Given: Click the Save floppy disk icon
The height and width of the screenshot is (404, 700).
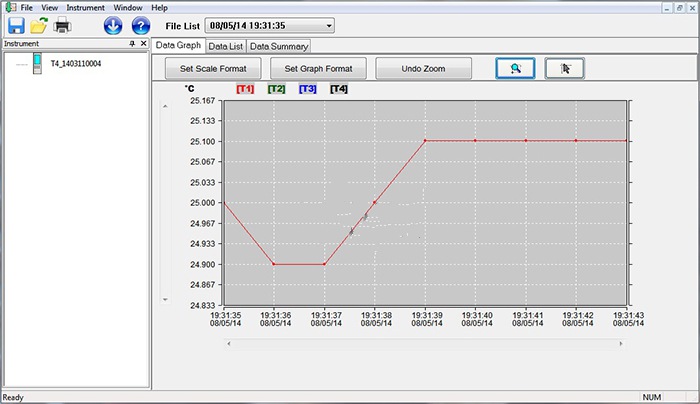Looking at the screenshot, I should pyautogui.click(x=17, y=26).
